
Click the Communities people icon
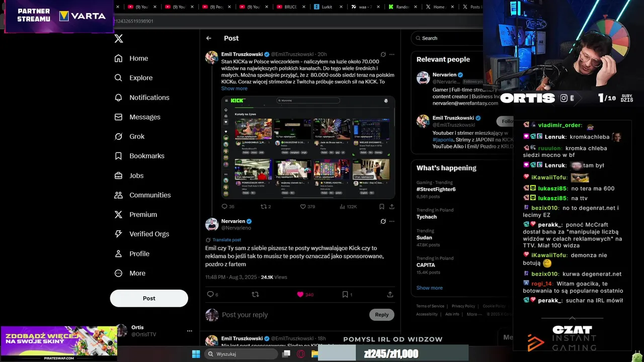(118, 195)
